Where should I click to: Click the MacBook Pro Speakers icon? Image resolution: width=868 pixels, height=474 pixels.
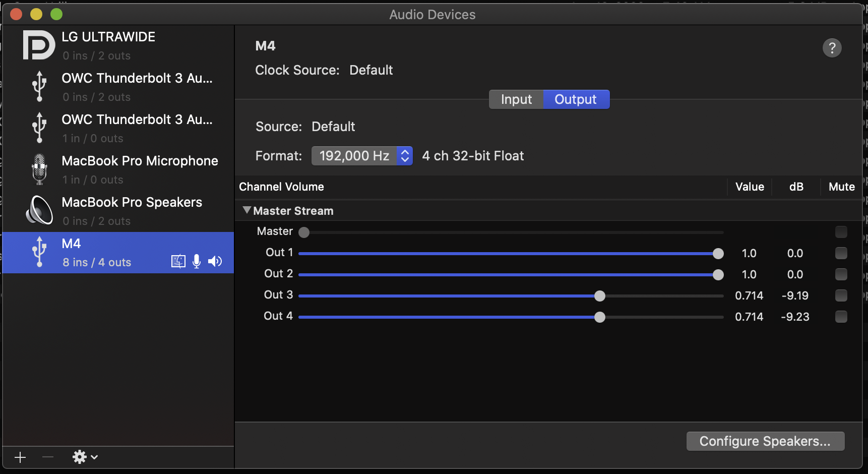coord(39,210)
